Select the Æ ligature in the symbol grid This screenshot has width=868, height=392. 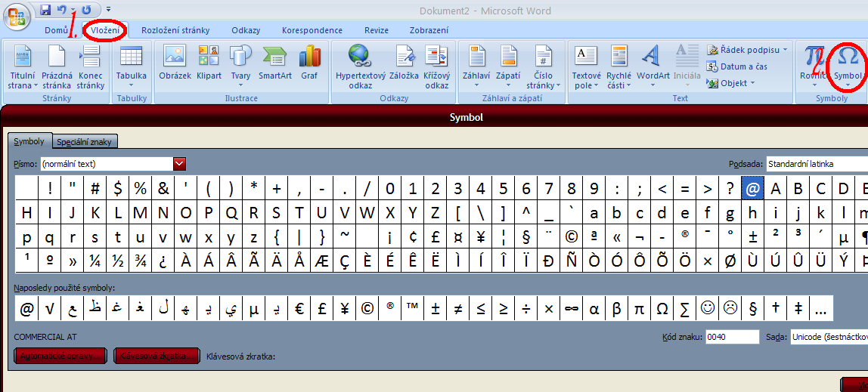[x=322, y=261]
